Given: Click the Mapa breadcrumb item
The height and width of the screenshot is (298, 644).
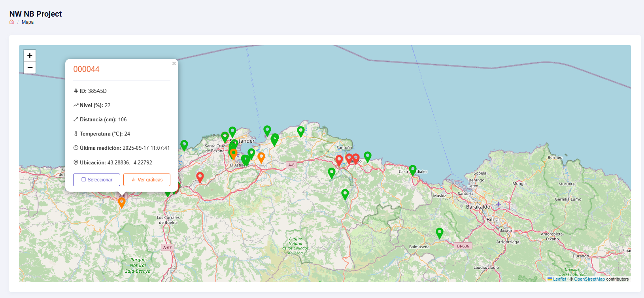Looking at the screenshot, I should pyautogui.click(x=28, y=22).
